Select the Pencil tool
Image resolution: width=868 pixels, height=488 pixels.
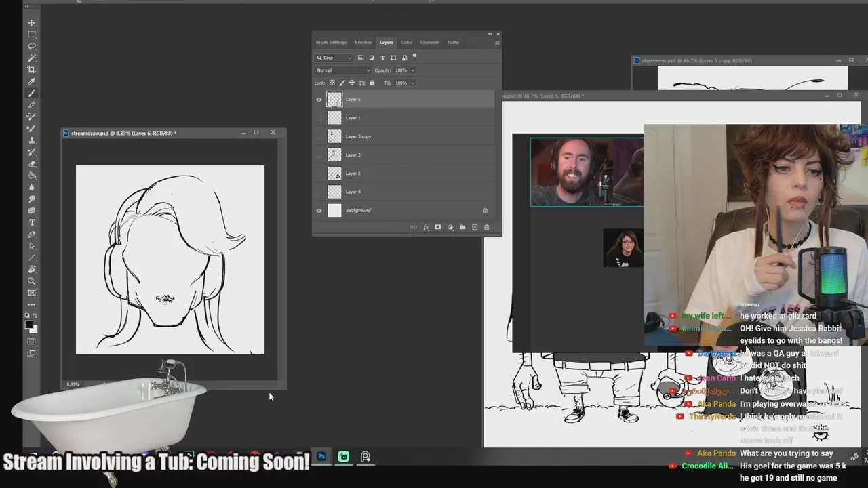[x=32, y=105]
